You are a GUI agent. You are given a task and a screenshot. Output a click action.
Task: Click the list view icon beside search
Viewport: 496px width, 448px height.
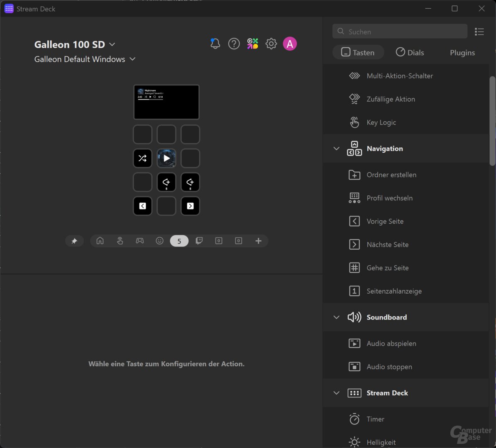(x=479, y=31)
